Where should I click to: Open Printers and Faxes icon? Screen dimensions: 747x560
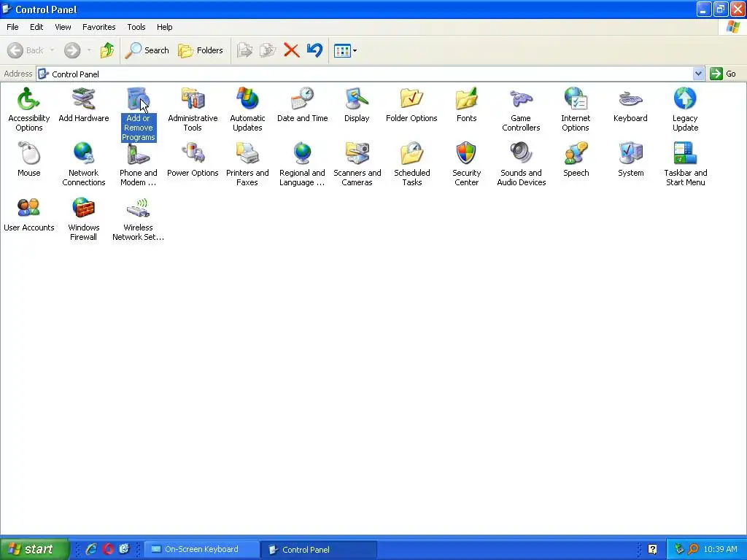point(247,164)
